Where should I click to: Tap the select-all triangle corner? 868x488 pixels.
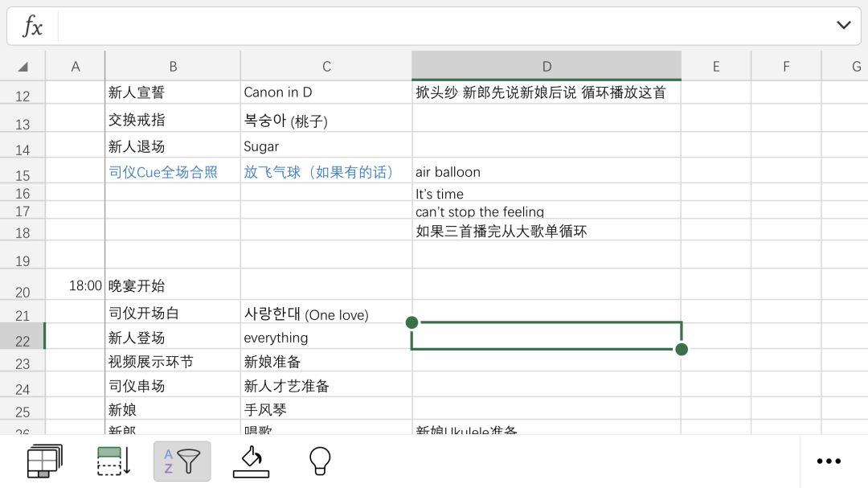pyautogui.click(x=23, y=67)
